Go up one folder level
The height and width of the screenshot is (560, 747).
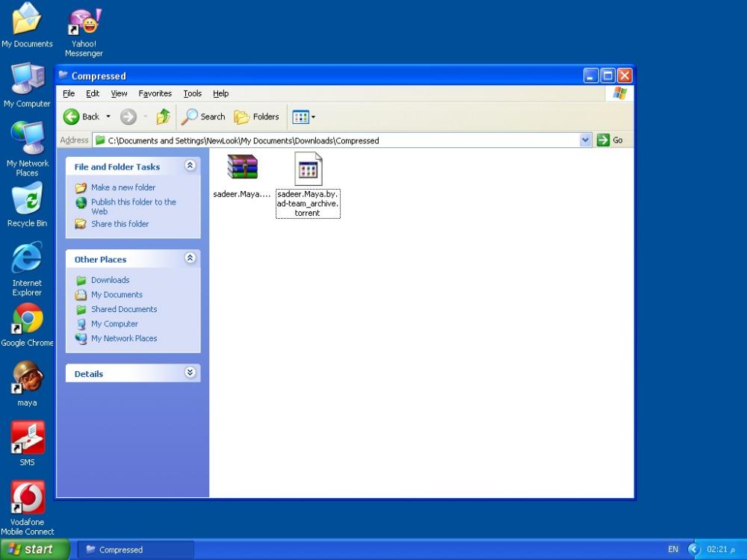pos(163,116)
